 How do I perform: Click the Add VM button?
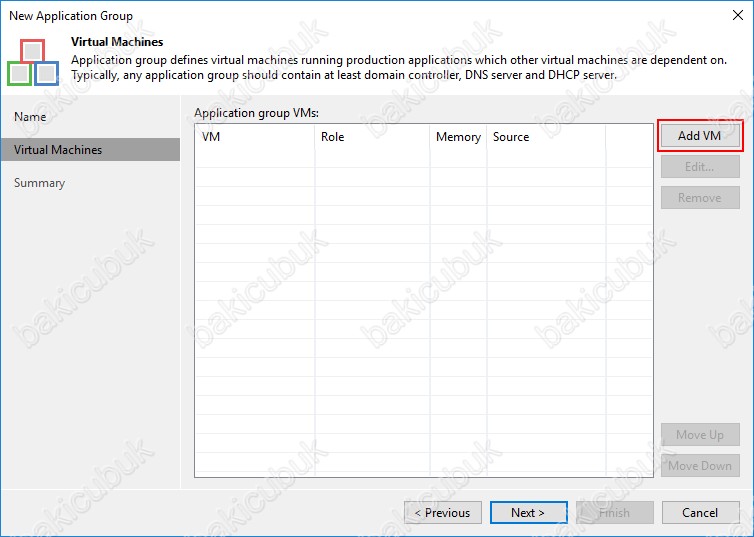[x=700, y=136]
